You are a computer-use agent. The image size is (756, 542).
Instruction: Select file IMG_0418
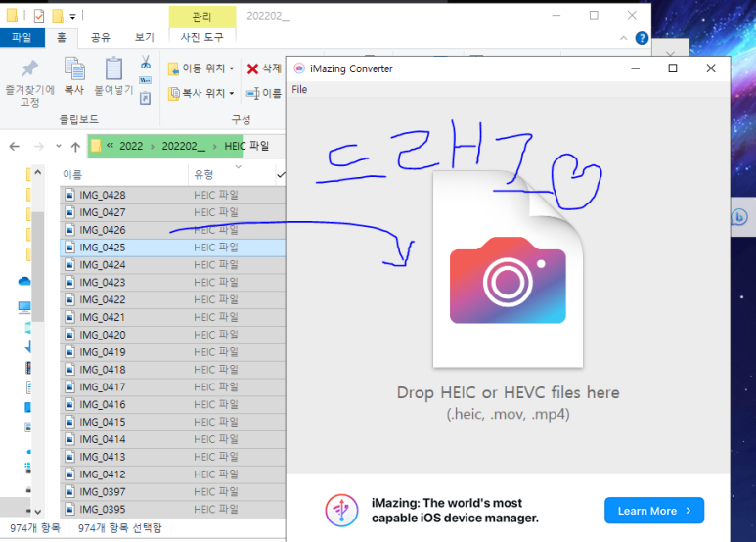click(173, 370)
